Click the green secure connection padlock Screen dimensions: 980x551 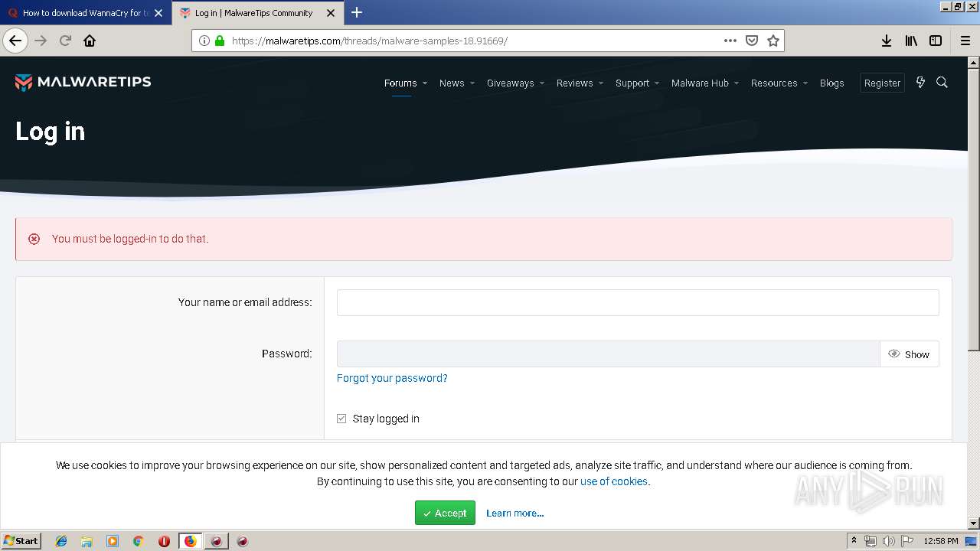[x=220, y=41]
